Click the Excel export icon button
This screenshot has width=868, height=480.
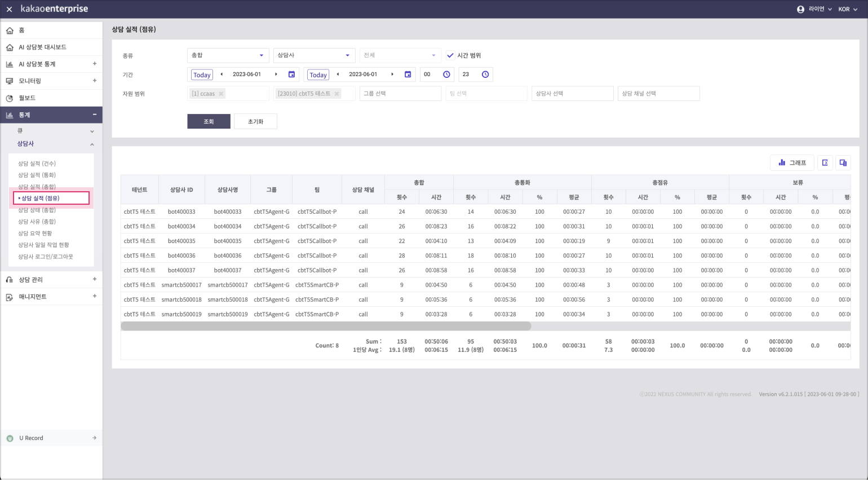[825, 162]
